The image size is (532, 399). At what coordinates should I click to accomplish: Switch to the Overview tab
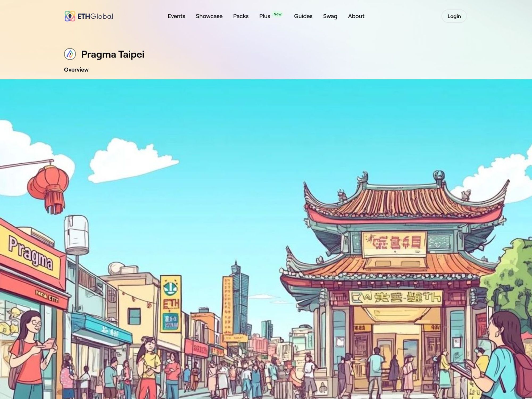[76, 70]
